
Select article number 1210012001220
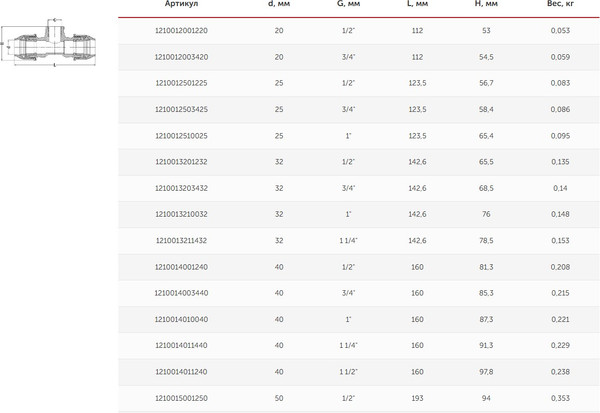[x=181, y=31]
